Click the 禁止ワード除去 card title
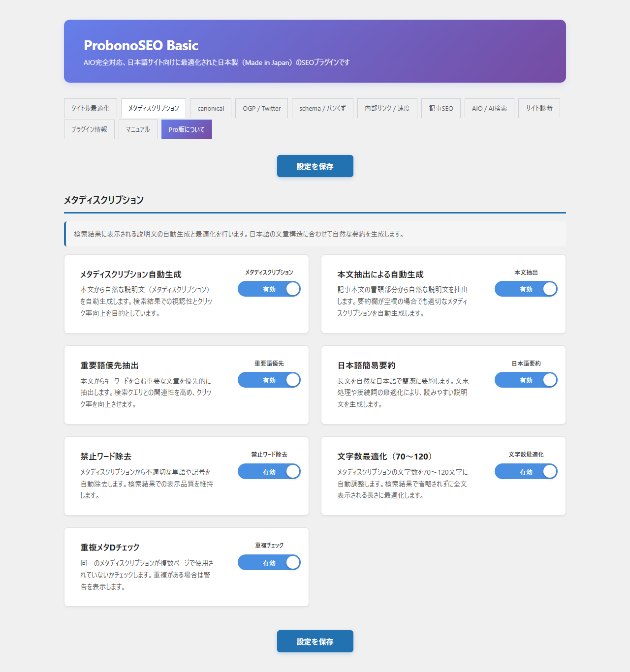630x672 pixels. point(106,457)
